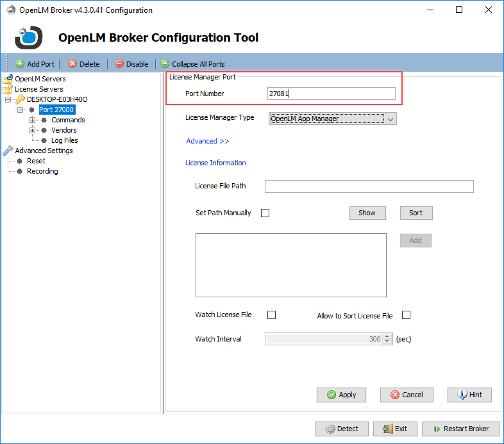Open the Advanced >> link
504x444 pixels.
(207, 141)
